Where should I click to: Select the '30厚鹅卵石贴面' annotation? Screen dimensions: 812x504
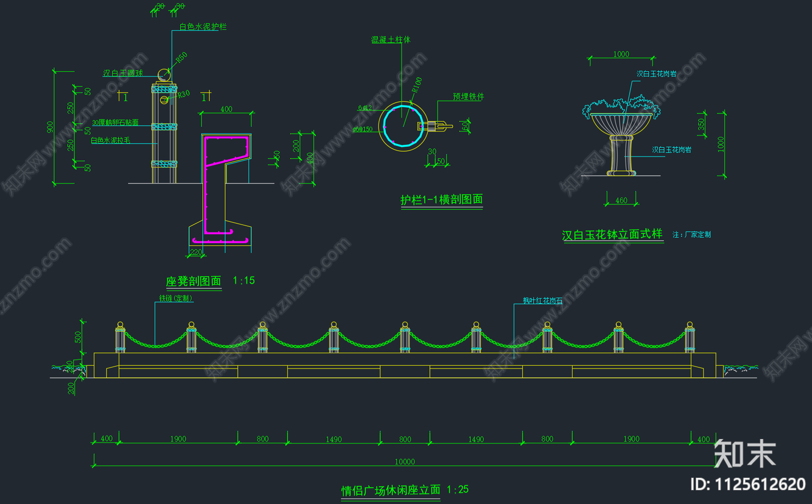coord(115,122)
